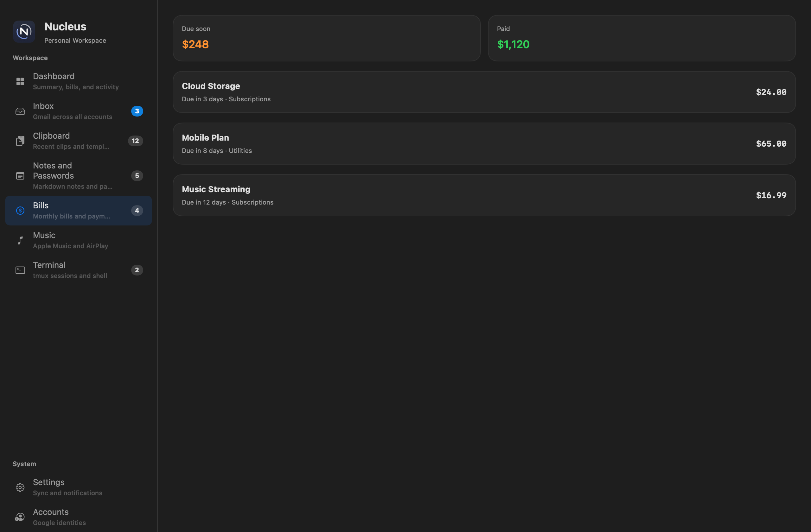Click the Clipboard badge showing 12

pyautogui.click(x=135, y=141)
